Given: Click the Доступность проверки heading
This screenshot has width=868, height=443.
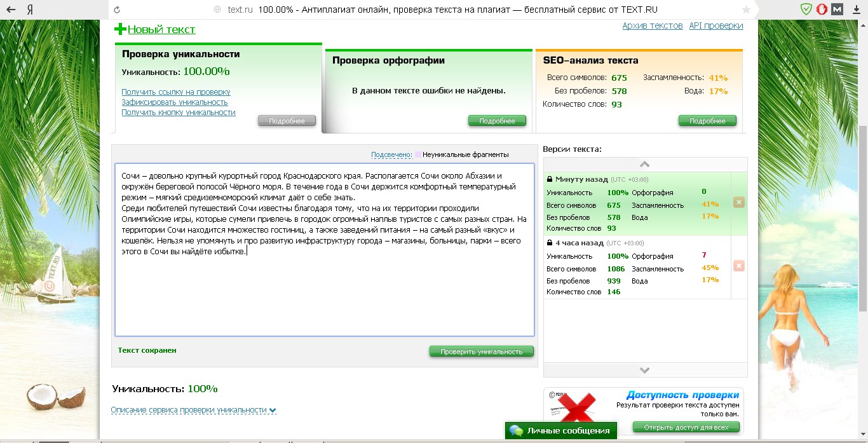Looking at the screenshot, I should [x=682, y=395].
